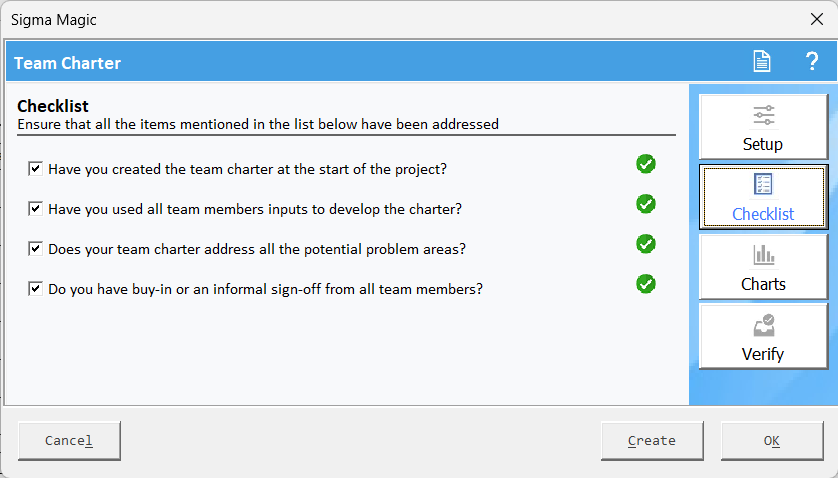This screenshot has height=478, width=838.
Task: Click the Checklist heading text
Action: point(53,106)
